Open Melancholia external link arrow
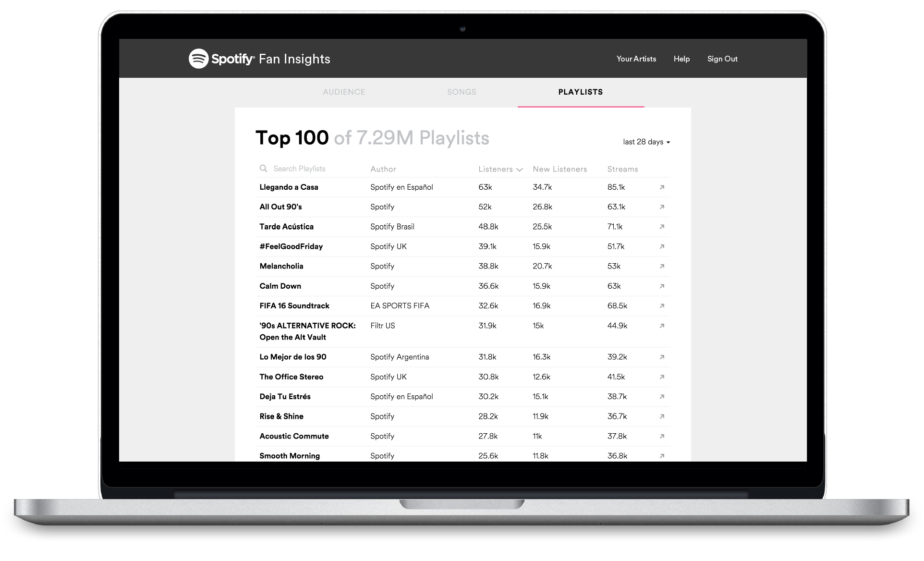This screenshot has height=561, width=924. [x=662, y=266]
